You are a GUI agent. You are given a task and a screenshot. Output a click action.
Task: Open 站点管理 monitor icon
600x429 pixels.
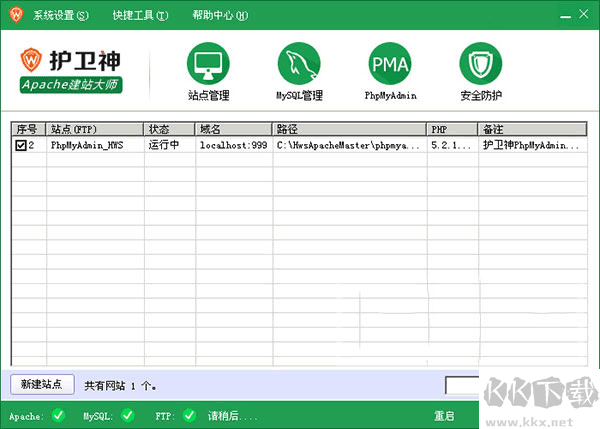tap(208, 64)
